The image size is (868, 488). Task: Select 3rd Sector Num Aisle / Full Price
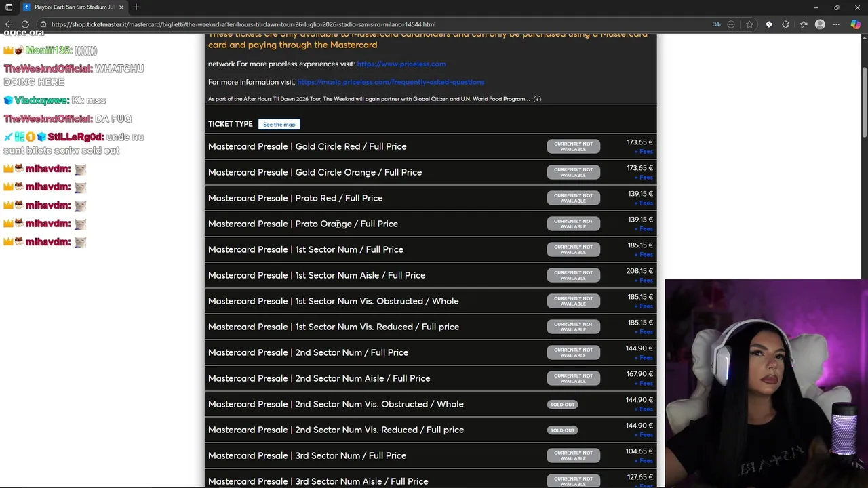(318, 481)
